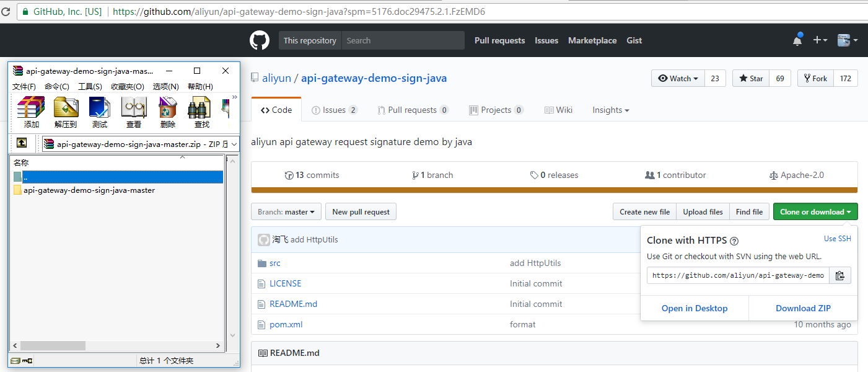Click the clone URL input field

click(x=738, y=275)
